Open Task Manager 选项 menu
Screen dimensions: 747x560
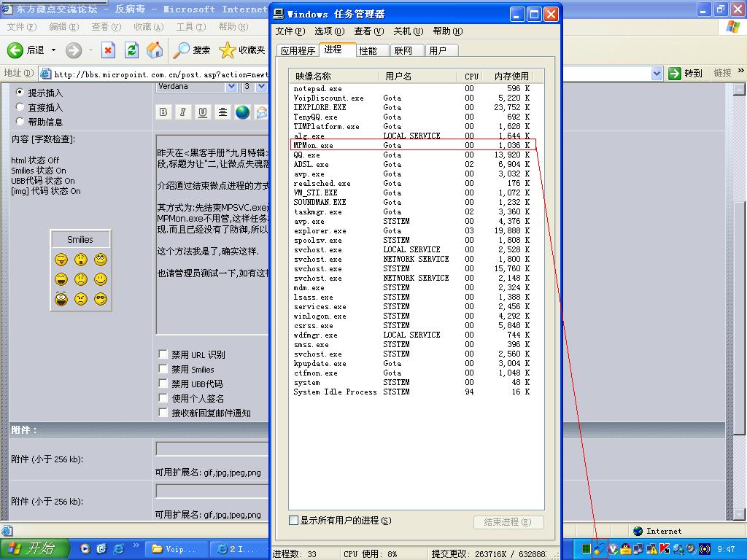tap(329, 31)
